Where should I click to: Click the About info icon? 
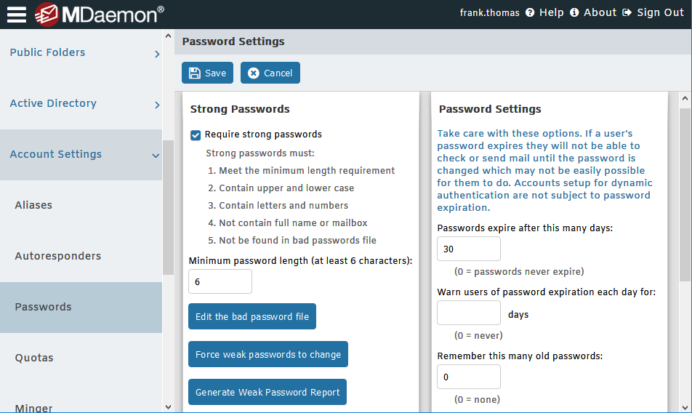[574, 13]
